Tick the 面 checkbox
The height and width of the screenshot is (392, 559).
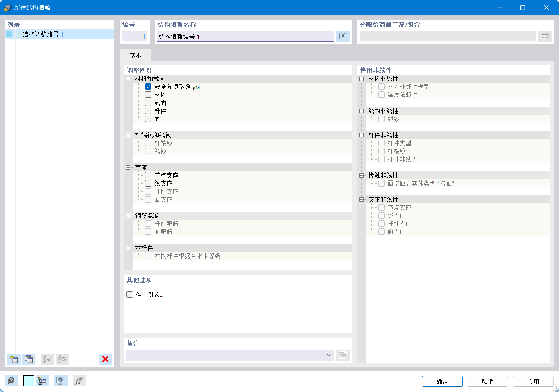click(x=148, y=119)
